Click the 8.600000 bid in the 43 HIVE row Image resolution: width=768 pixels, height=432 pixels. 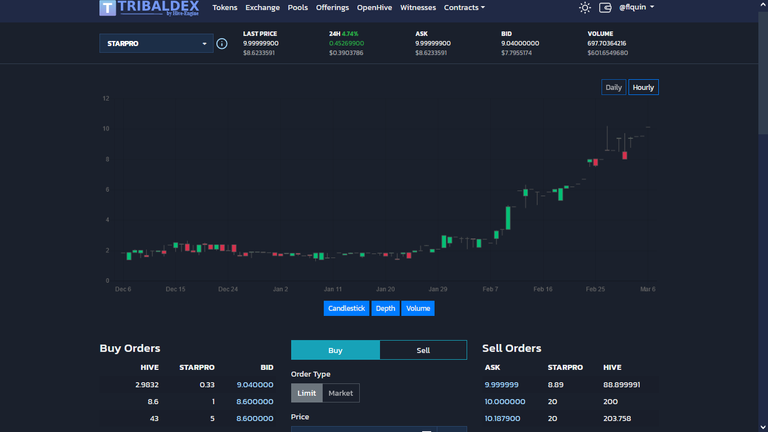pyautogui.click(x=255, y=418)
